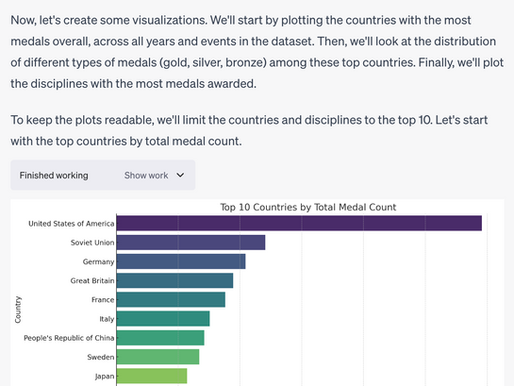Screen dimensions: 514x386
Task: Click the paragraph starting with Now, let's create
Action: pos(257,52)
